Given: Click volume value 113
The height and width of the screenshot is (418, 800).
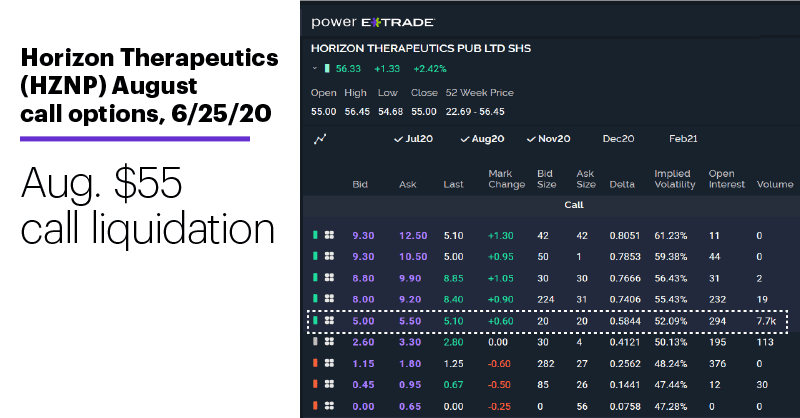Looking at the screenshot, I should coord(765,342).
